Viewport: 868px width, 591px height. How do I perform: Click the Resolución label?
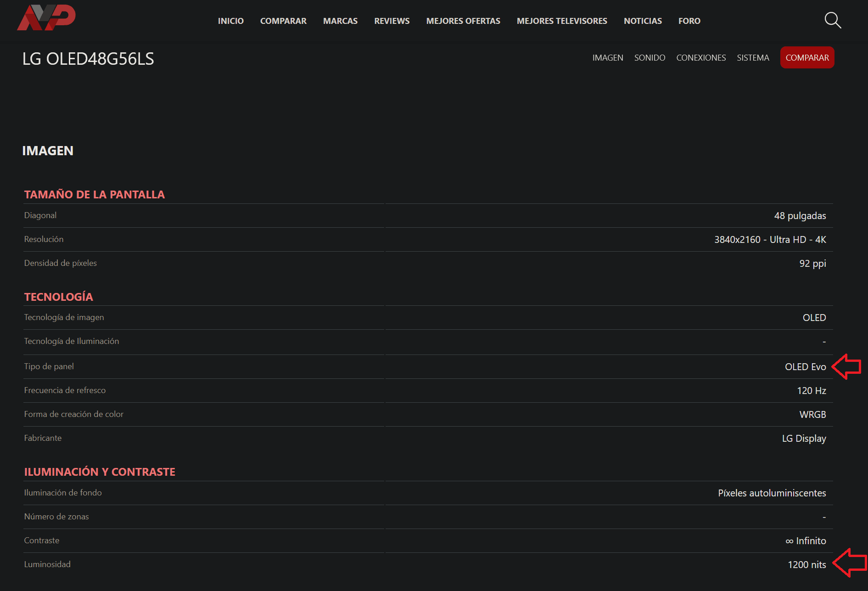pos(44,239)
